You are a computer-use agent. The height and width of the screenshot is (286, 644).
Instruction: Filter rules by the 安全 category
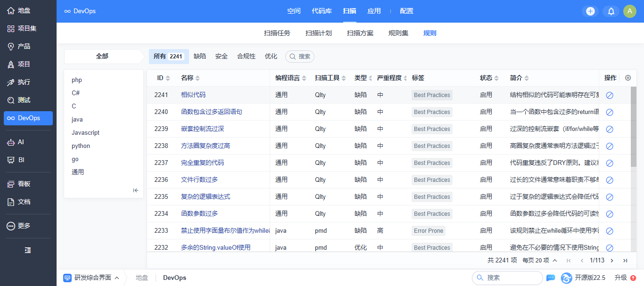[x=222, y=56]
